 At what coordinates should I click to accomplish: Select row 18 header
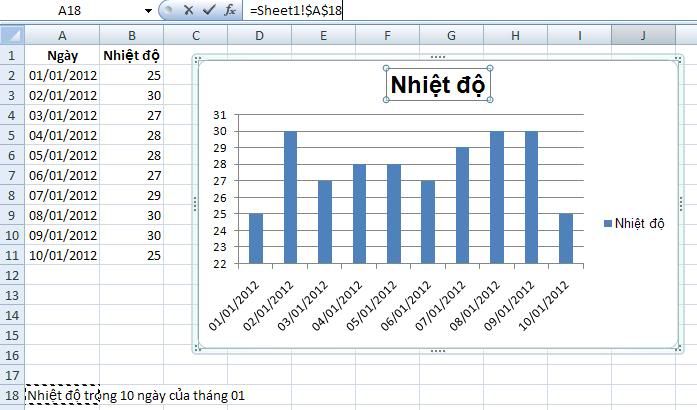click(11, 395)
